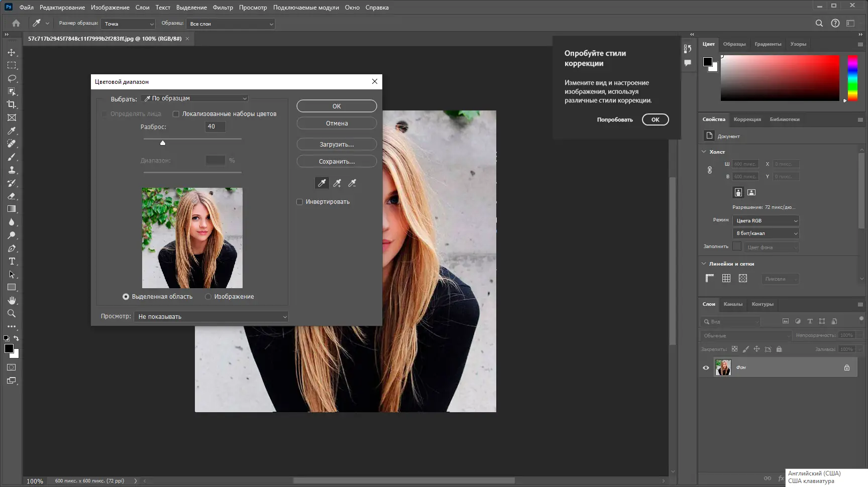Click the Разброс slider handle
The image size is (868, 487).
pyautogui.click(x=163, y=143)
